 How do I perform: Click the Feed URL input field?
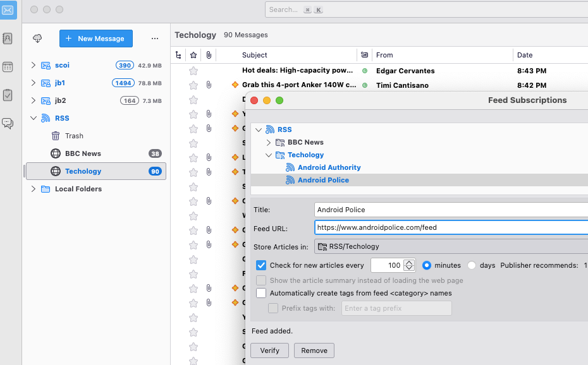(451, 227)
